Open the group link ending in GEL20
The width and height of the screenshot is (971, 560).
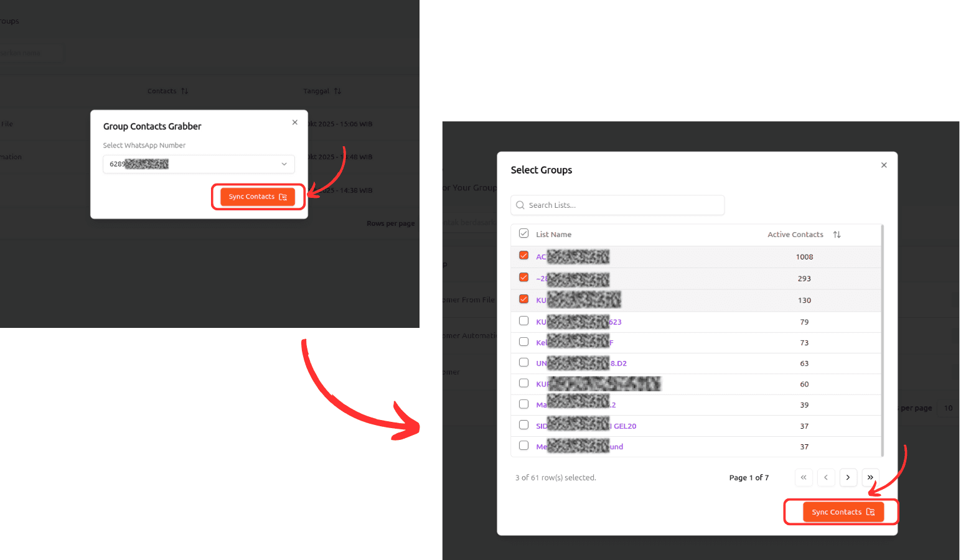pyautogui.click(x=624, y=426)
